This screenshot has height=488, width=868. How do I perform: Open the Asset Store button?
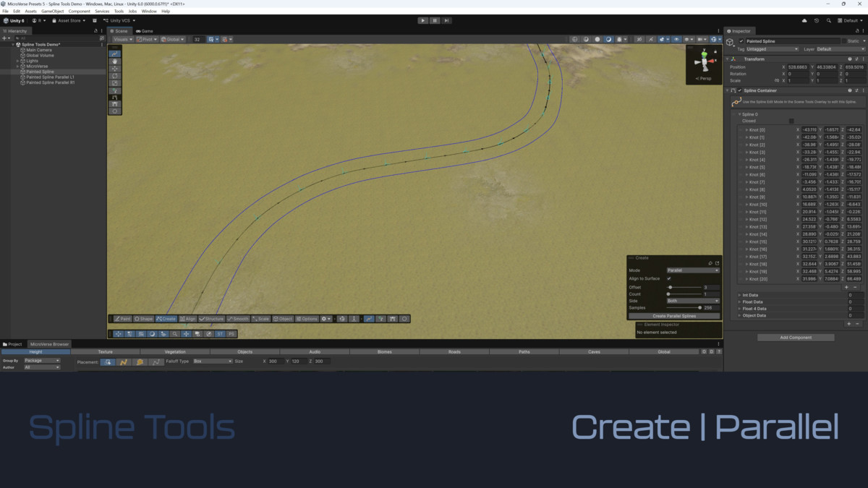tap(69, 20)
